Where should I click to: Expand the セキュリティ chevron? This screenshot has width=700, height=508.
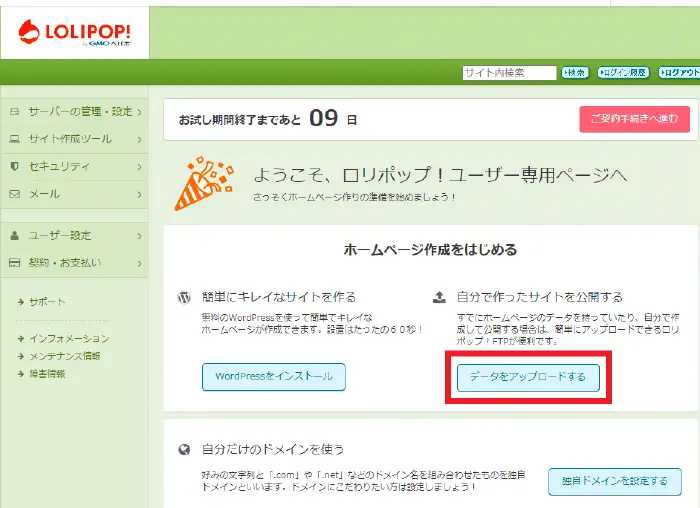[139, 167]
